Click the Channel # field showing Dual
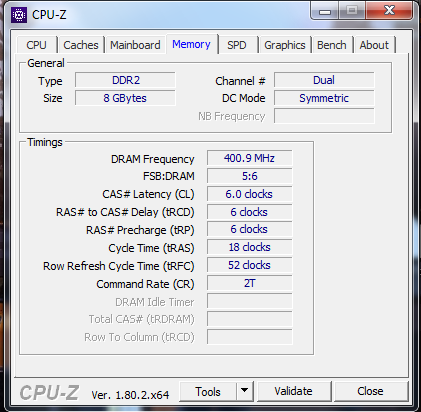The width and height of the screenshot is (421, 412). click(x=324, y=80)
